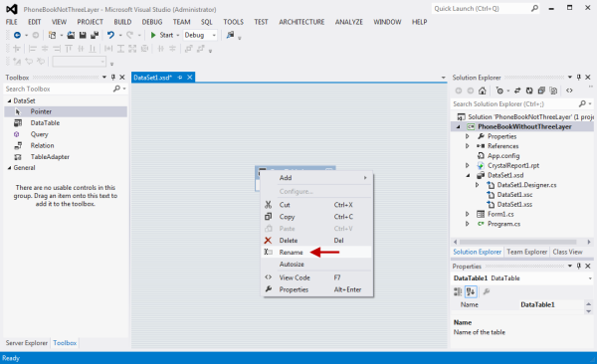Choose Delete from the context menu
Image resolution: width=597 pixels, height=364 pixels.
316,241
